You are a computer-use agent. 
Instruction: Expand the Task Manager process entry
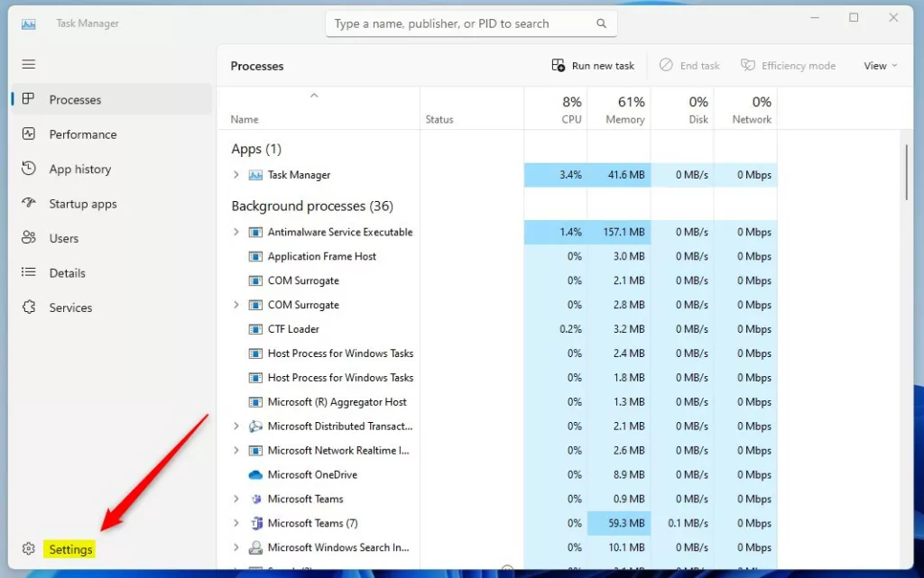pos(236,175)
